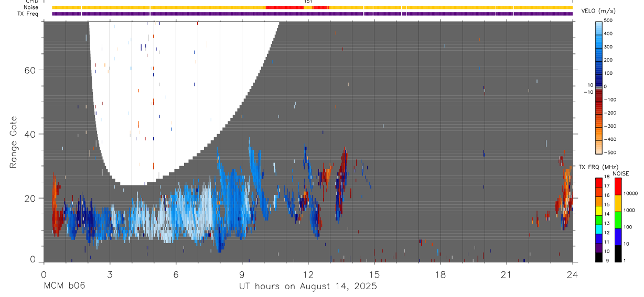
Task: Click the 18 tick on the UT hours axis
Action: [440, 274]
